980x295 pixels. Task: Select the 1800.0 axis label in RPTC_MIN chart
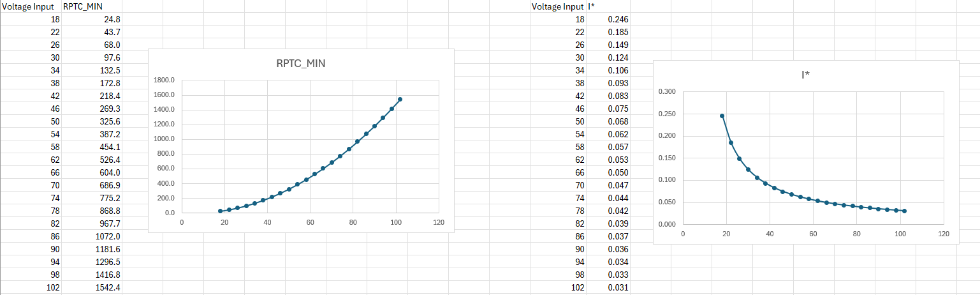[x=165, y=80]
